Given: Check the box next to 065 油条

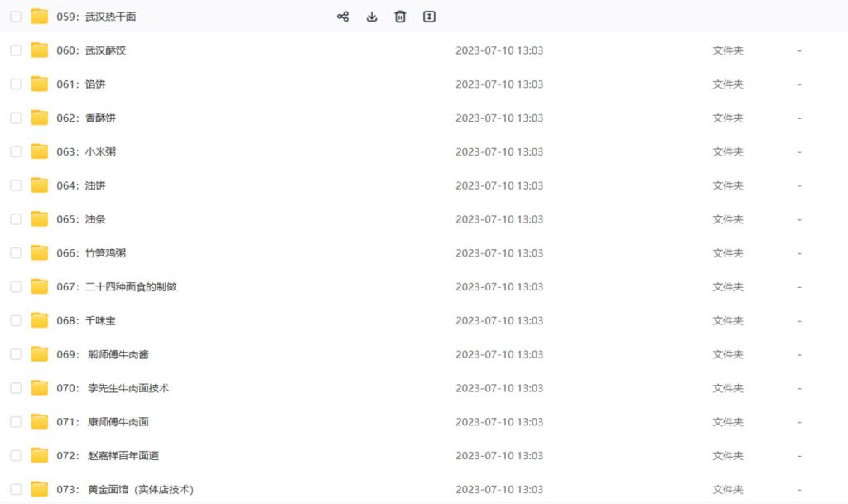Looking at the screenshot, I should pos(16,219).
